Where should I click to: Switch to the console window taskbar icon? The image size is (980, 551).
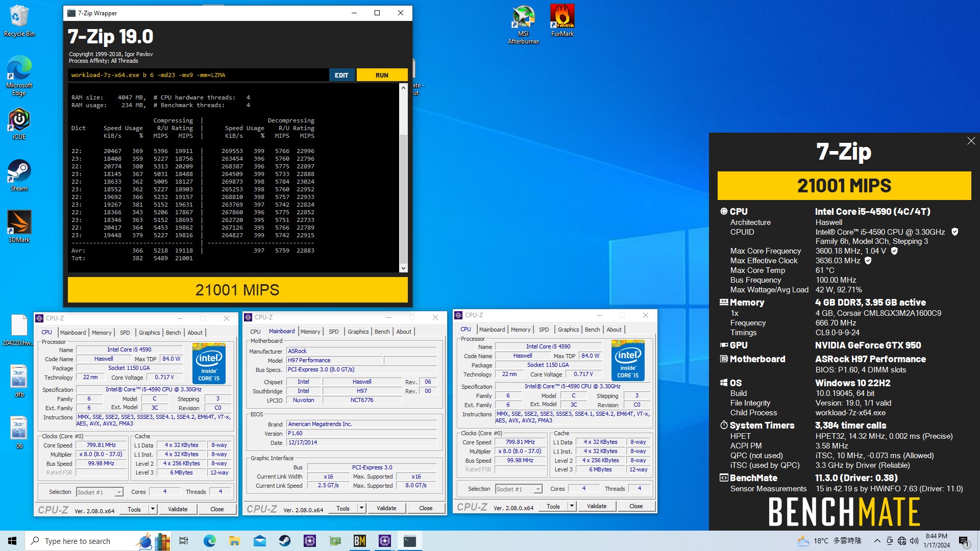410,541
